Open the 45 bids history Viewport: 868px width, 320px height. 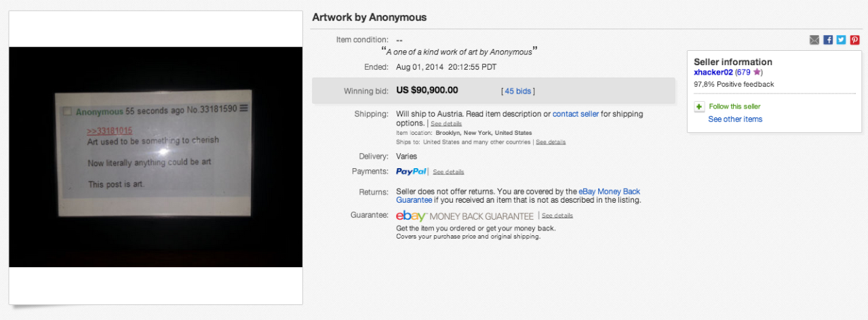click(x=518, y=91)
